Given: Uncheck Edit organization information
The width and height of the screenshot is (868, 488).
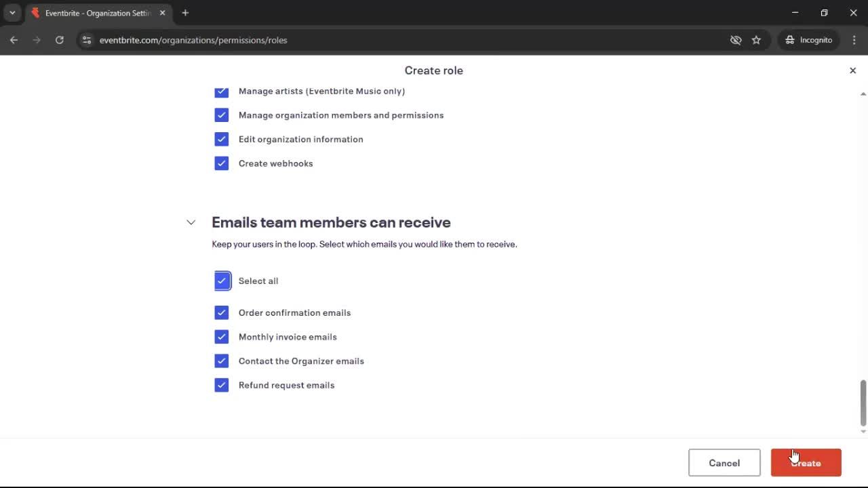Looking at the screenshot, I should (222, 139).
